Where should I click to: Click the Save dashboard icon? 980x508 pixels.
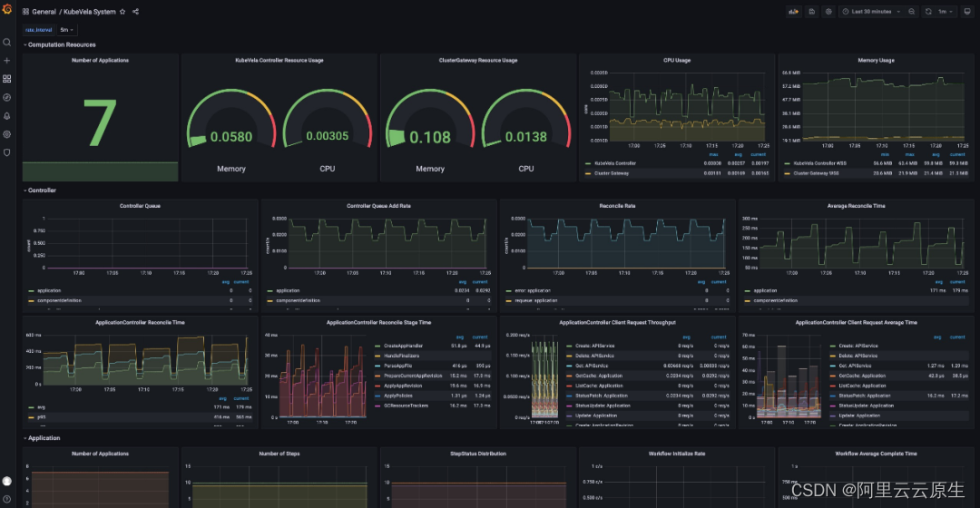[811, 12]
